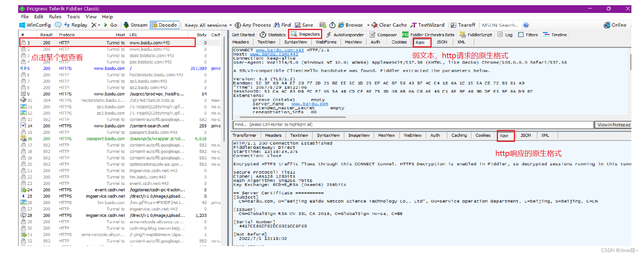The height and width of the screenshot is (256, 644).
Task: Select session 28 imgservice.csdn.net row
Action: point(120,215)
